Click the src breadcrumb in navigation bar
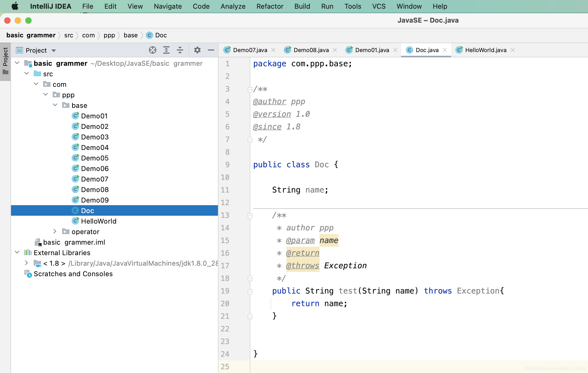Screen dimensions: 588x373 point(69,35)
